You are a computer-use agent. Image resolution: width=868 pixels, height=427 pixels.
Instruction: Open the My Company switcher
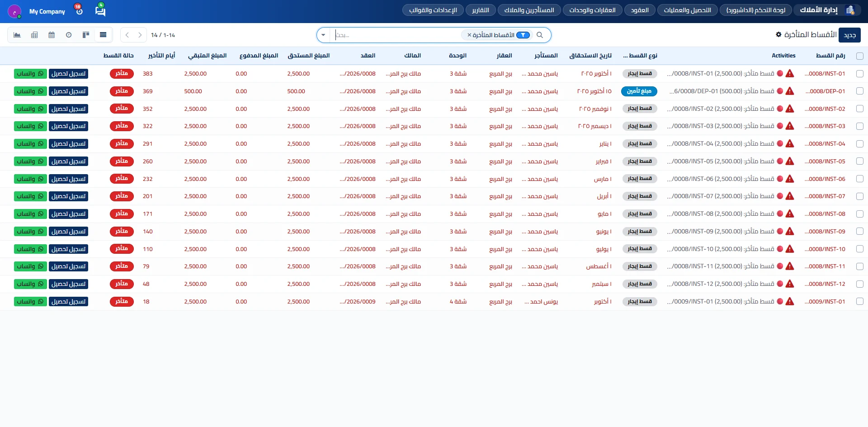tap(47, 11)
